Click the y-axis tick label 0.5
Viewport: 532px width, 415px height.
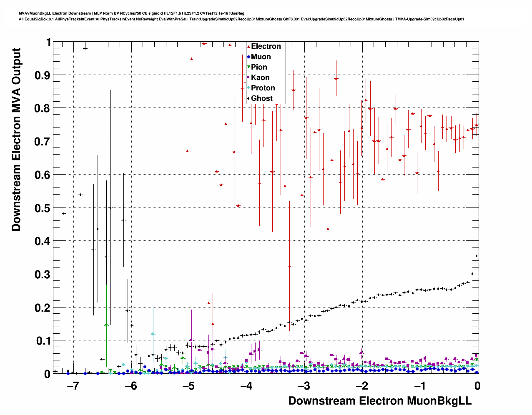[43, 208]
